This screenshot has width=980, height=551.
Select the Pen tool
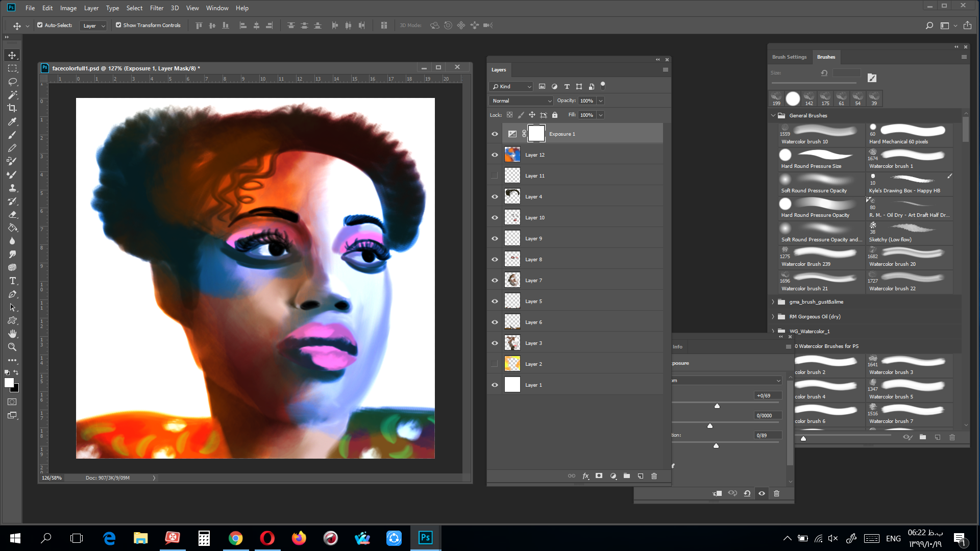12,294
